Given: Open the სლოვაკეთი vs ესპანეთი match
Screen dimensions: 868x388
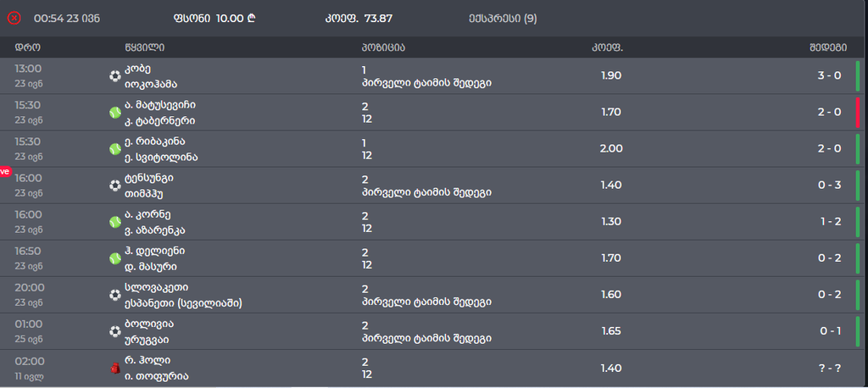Looking at the screenshot, I should pyautogui.click(x=184, y=295).
